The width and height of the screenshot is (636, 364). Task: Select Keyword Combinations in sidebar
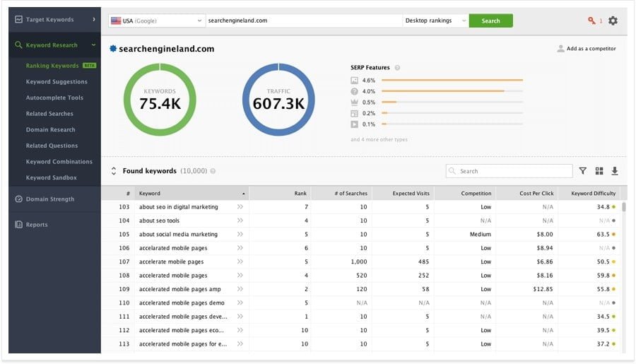pyautogui.click(x=59, y=162)
